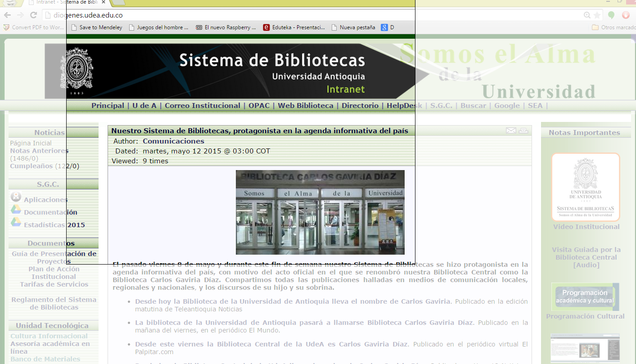The width and height of the screenshot is (636, 364).
Task: Click the browser forward arrow
Action: point(20,15)
